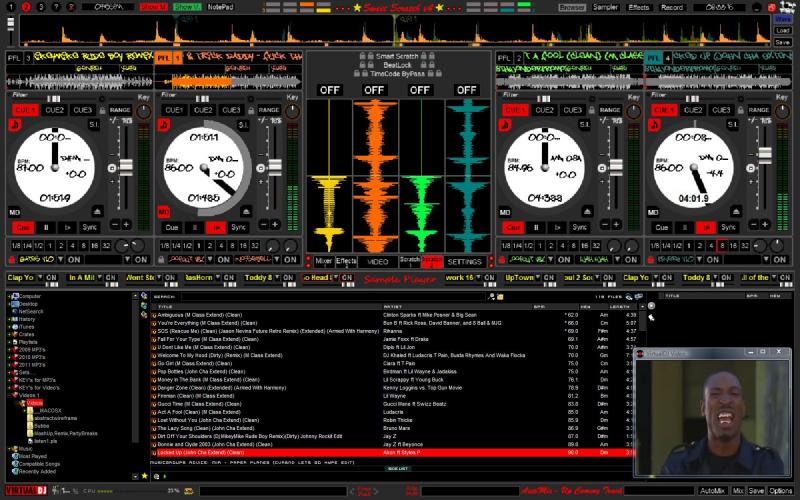The width and height of the screenshot is (800, 500).
Task: Click the red music note icon on deck 3
Action: coord(14,125)
